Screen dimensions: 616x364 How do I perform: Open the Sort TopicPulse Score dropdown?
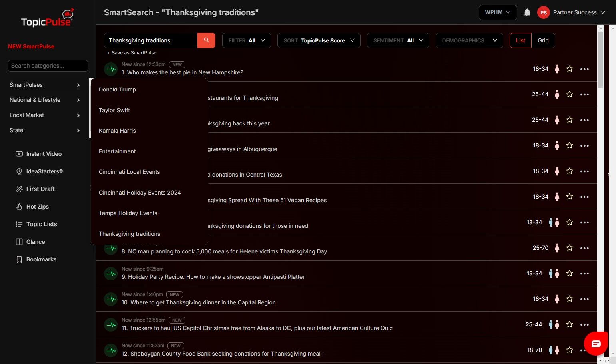[319, 40]
